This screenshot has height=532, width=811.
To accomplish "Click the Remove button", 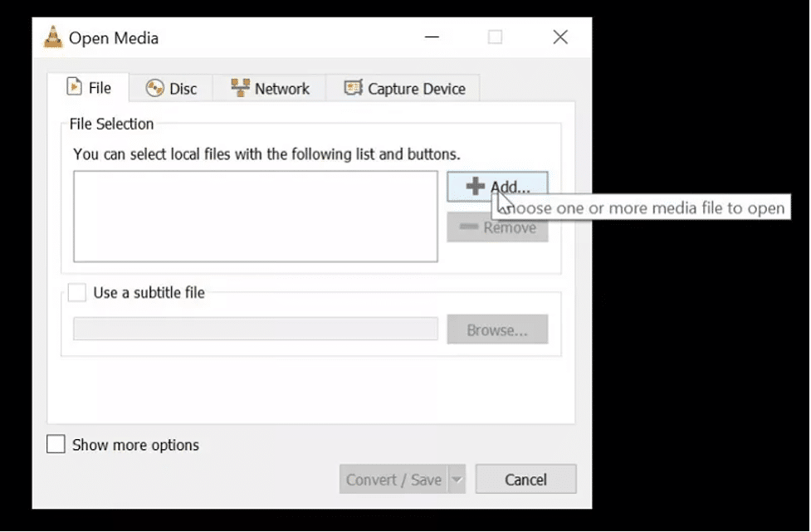I will (x=496, y=227).
